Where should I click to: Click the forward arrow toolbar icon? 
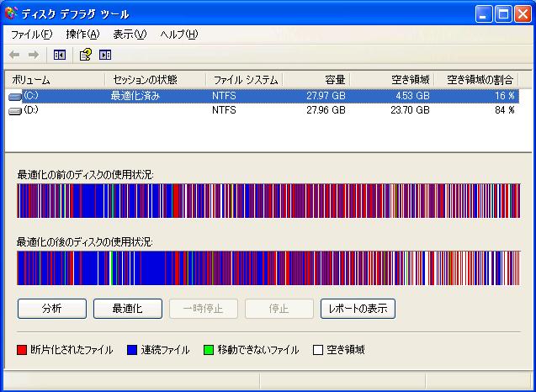pos(34,55)
